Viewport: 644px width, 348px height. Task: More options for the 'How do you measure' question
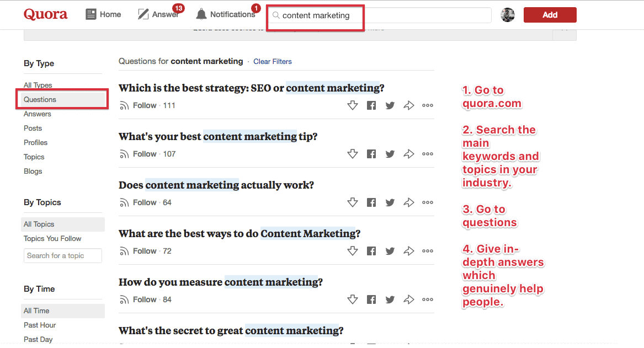[428, 299]
